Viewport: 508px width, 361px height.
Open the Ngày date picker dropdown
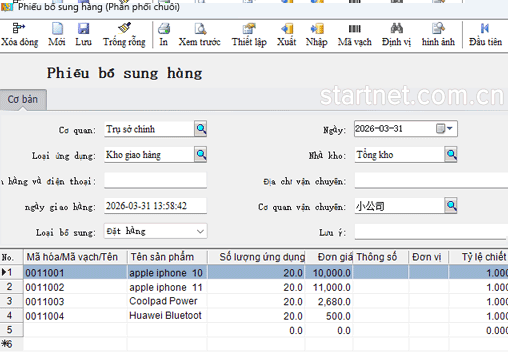pos(445,128)
